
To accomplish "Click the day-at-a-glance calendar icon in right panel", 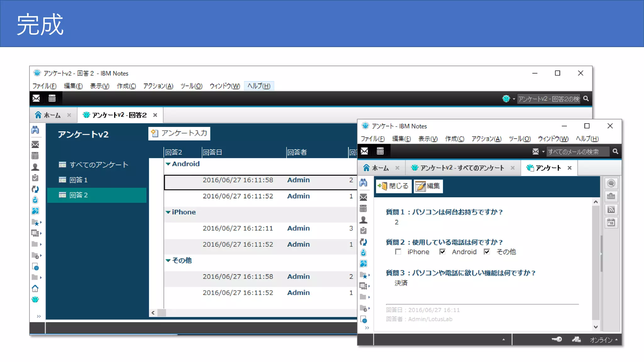I will pyautogui.click(x=611, y=223).
